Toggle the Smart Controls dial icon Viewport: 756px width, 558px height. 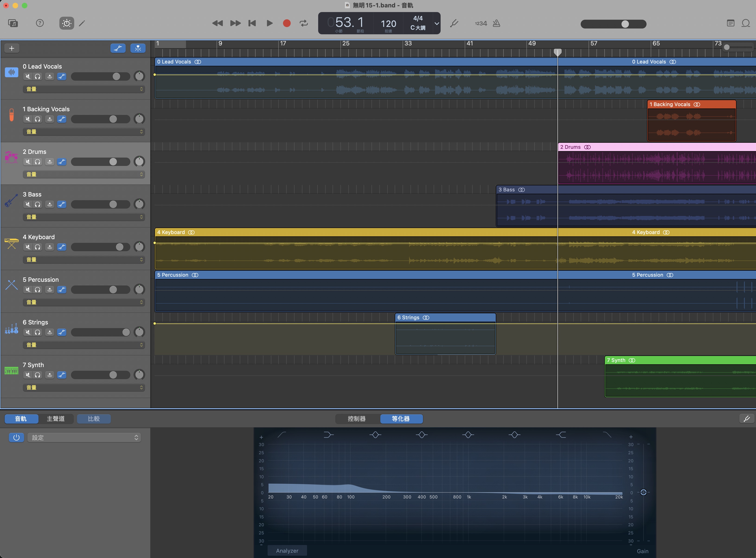pos(67,23)
